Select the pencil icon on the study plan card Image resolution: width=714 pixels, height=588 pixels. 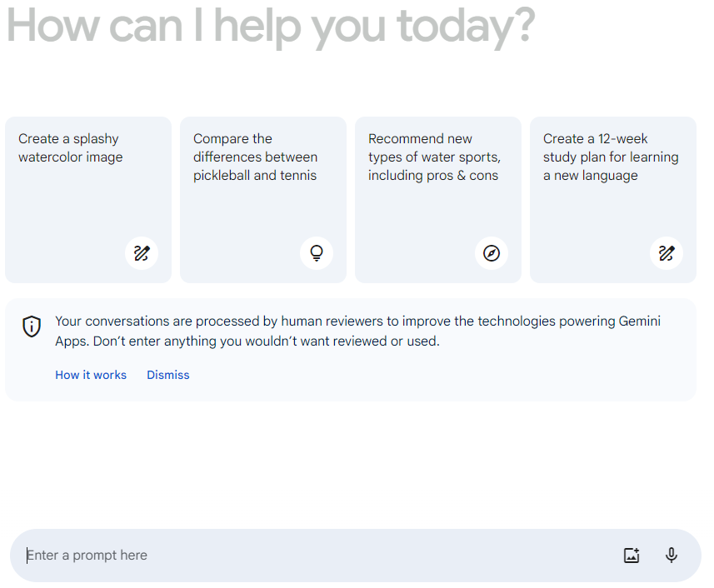tap(667, 253)
